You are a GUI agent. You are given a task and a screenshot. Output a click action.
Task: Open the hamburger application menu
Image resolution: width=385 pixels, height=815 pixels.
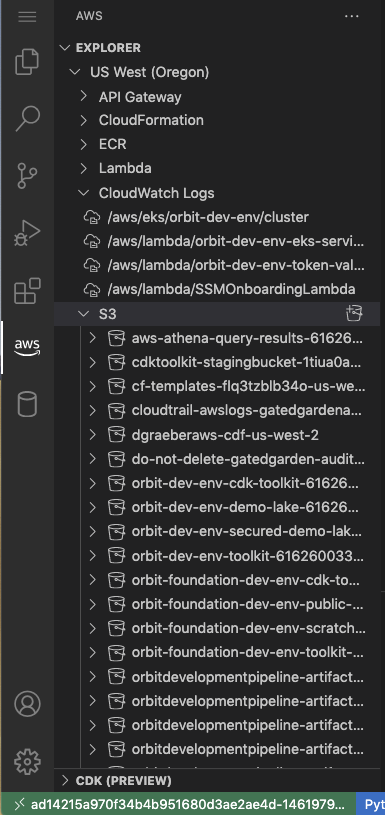click(x=27, y=16)
